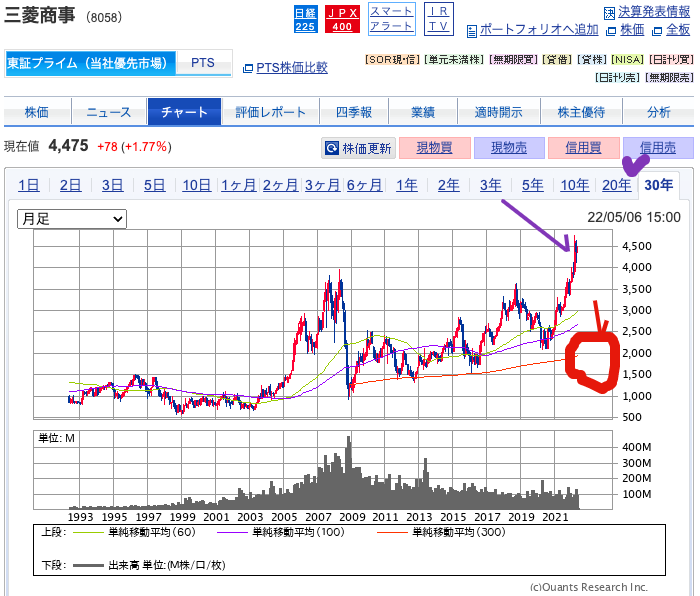Screen dimensions: 700x596
Task: Open the 四季報 tab
Action: click(354, 112)
